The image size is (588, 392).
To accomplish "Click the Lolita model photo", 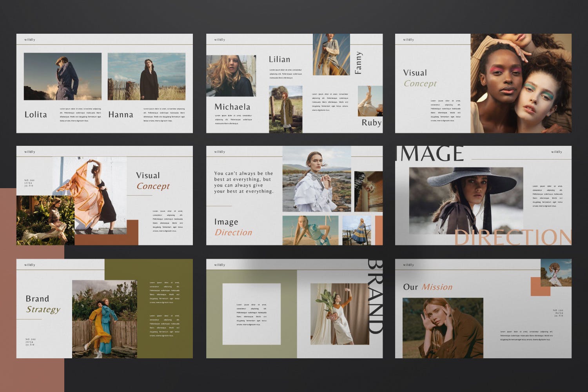I will point(62,76).
